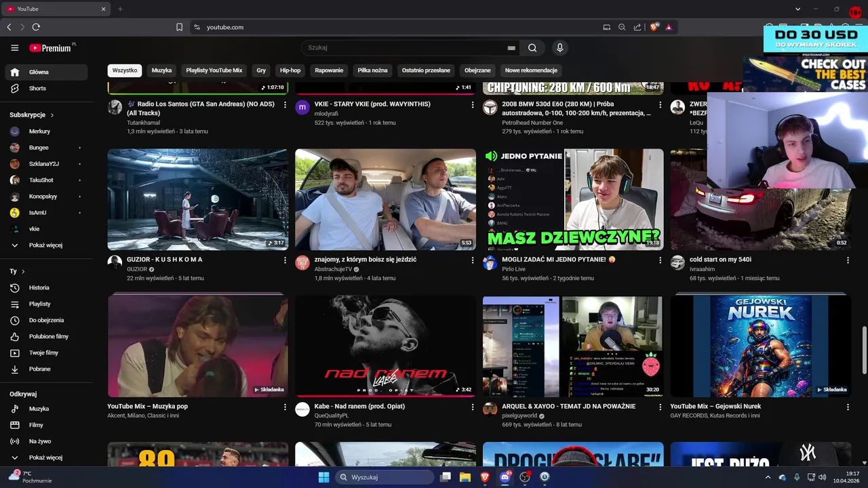Select Playlisty YouTube Mix chip
This screenshot has width=868, height=488.
[x=214, y=70]
